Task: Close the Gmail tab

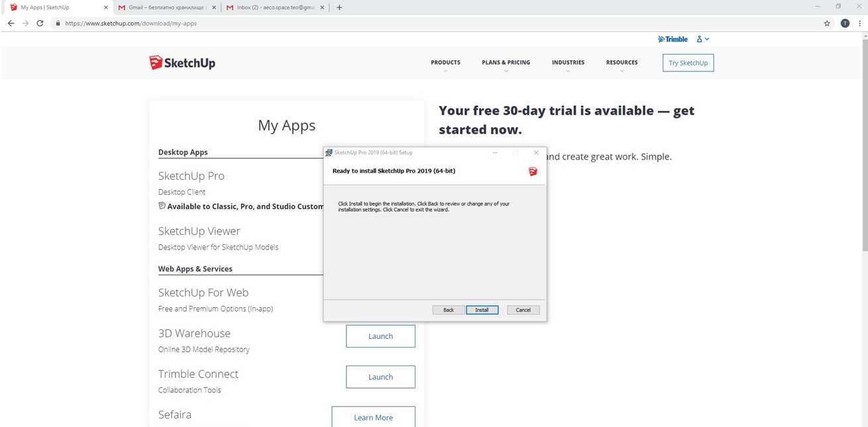Action: (213, 7)
